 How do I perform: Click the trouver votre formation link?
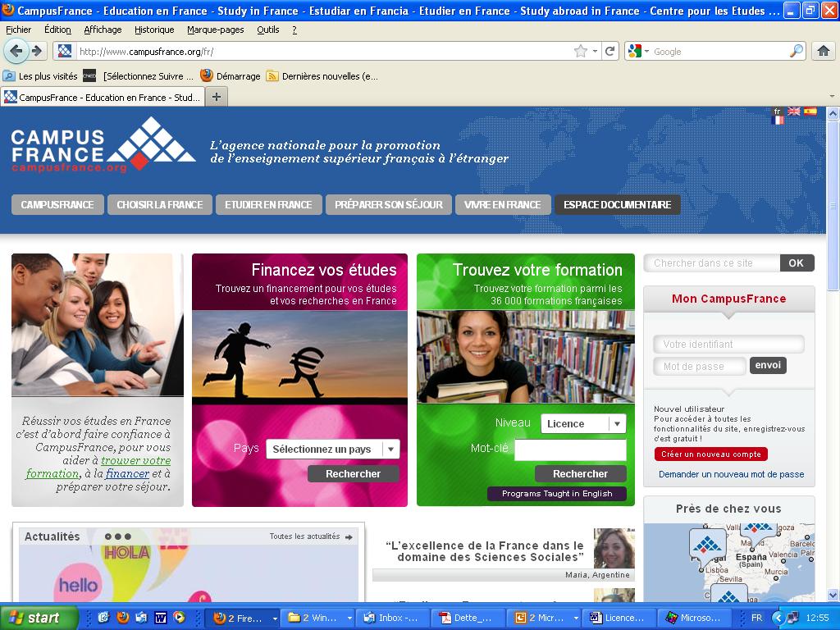click(x=98, y=467)
